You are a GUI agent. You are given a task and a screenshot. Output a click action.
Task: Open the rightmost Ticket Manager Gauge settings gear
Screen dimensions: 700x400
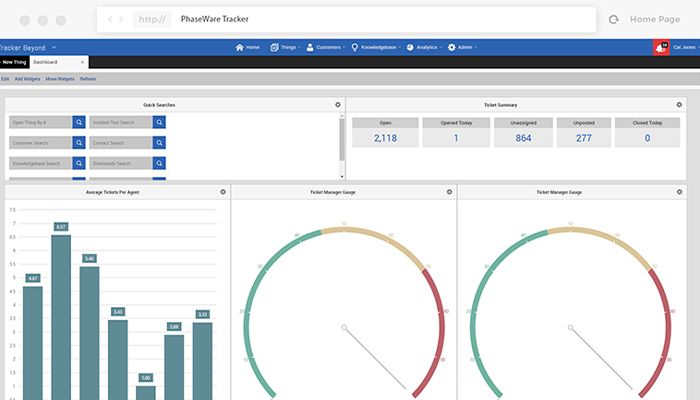[679, 192]
